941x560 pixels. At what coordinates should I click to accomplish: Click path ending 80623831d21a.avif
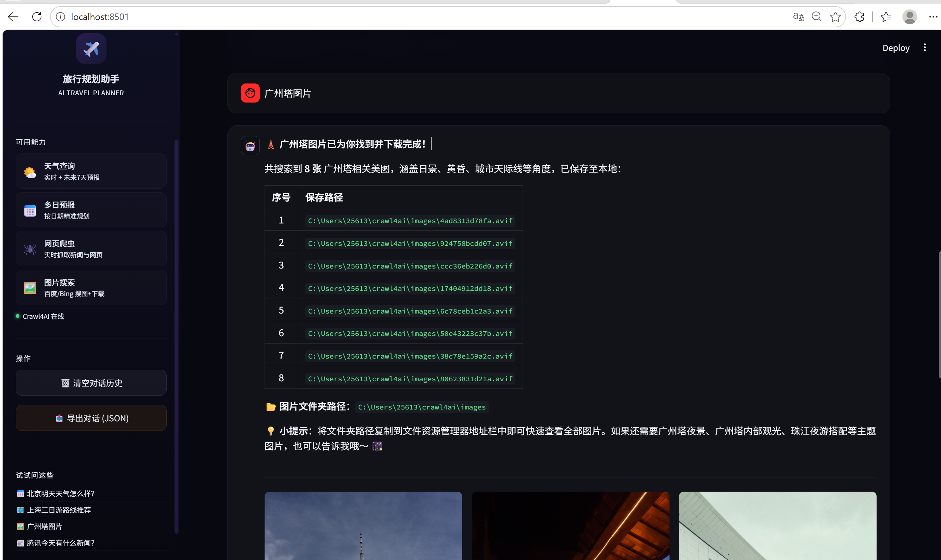tap(410, 379)
